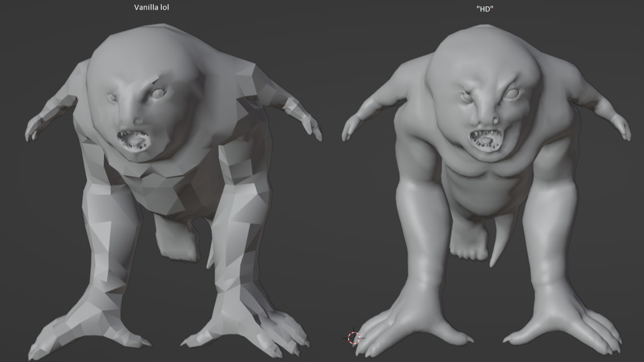
Task: Select the "HD" text label
Action: tap(484, 9)
